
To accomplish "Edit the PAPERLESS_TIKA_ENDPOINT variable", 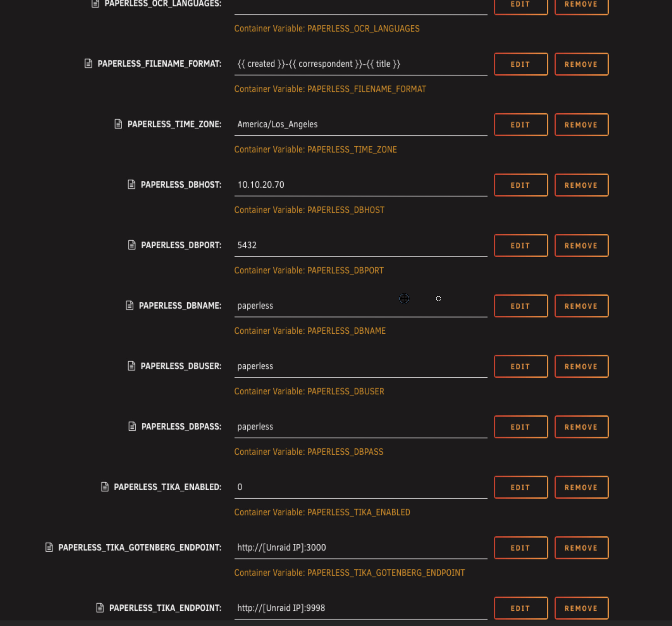I will (x=521, y=608).
